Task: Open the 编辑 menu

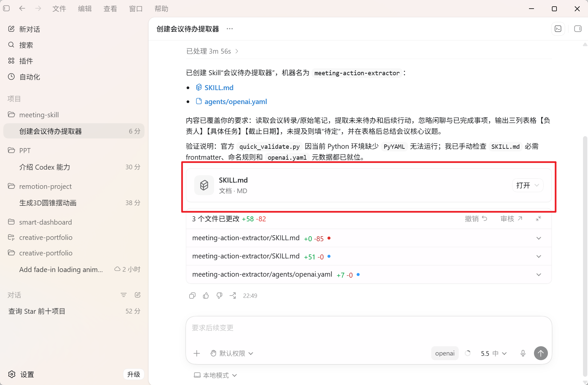Action: [x=85, y=9]
